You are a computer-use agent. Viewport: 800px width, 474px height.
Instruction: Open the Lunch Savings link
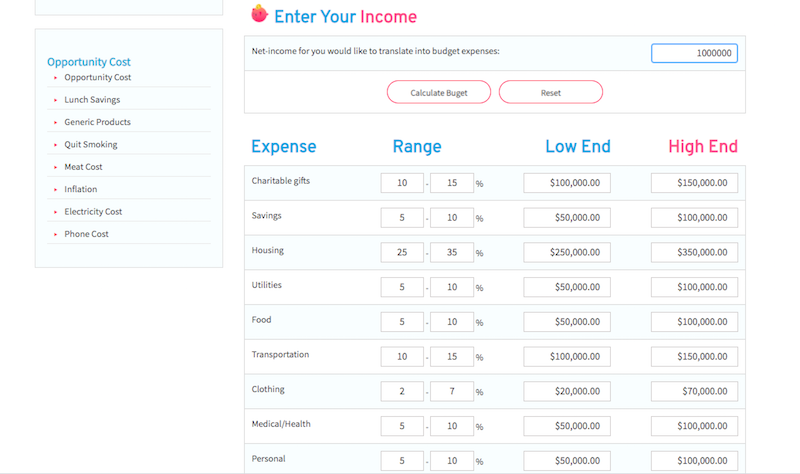[x=92, y=99]
